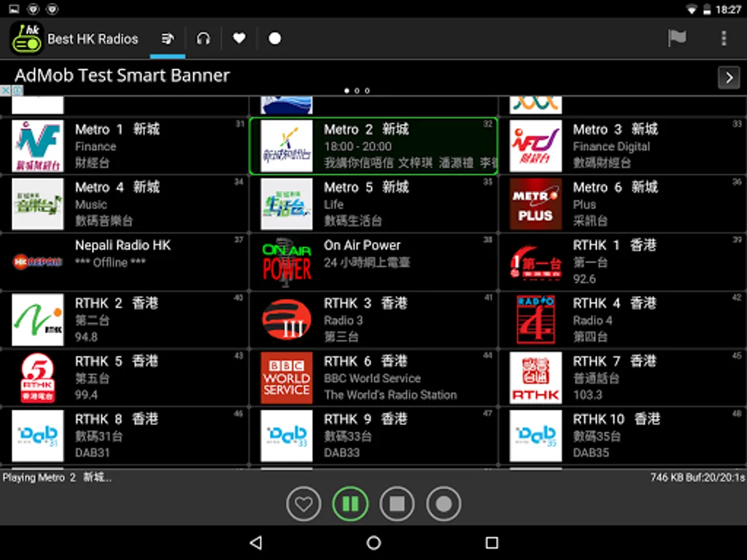The width and height of the screenshot is (747, 560).
Task: Click the 'RTHK 10 香港' title
Action: point(617,419)
